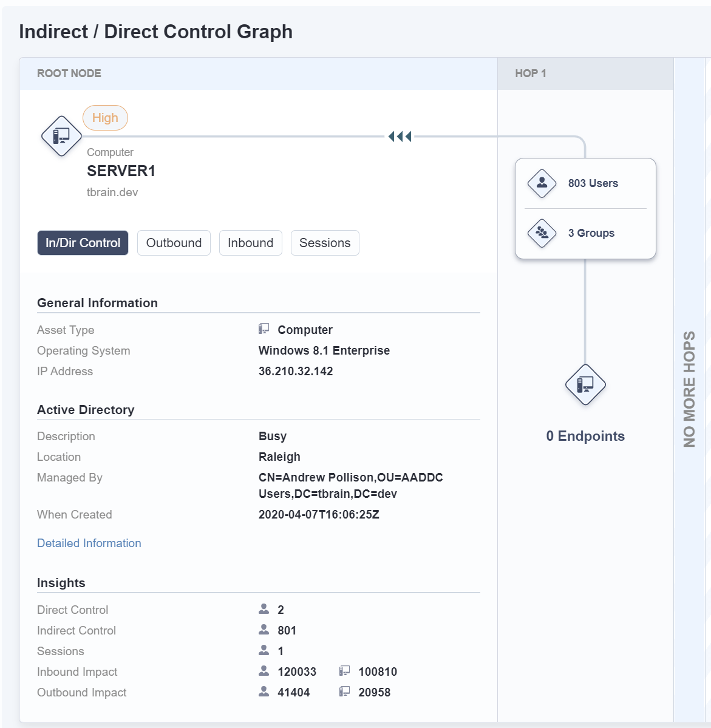Open the Sessions tab
The height and width of the screenshot is (728, 711).
tap(325, 243)
